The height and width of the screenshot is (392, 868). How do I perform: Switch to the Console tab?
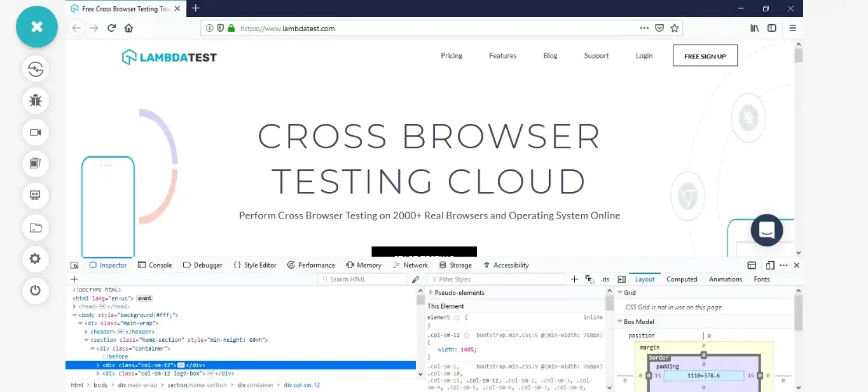[x=155, y=266]
